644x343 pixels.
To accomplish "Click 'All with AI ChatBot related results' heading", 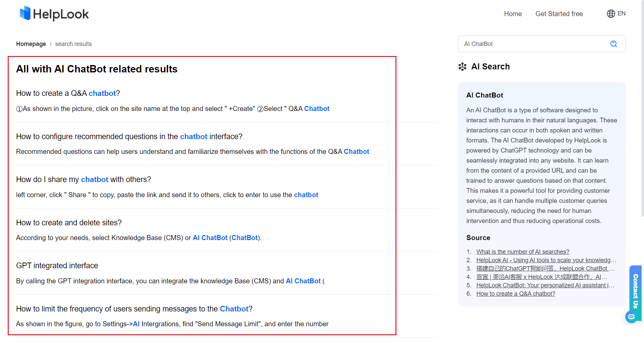I will click(x=97, y=69).
